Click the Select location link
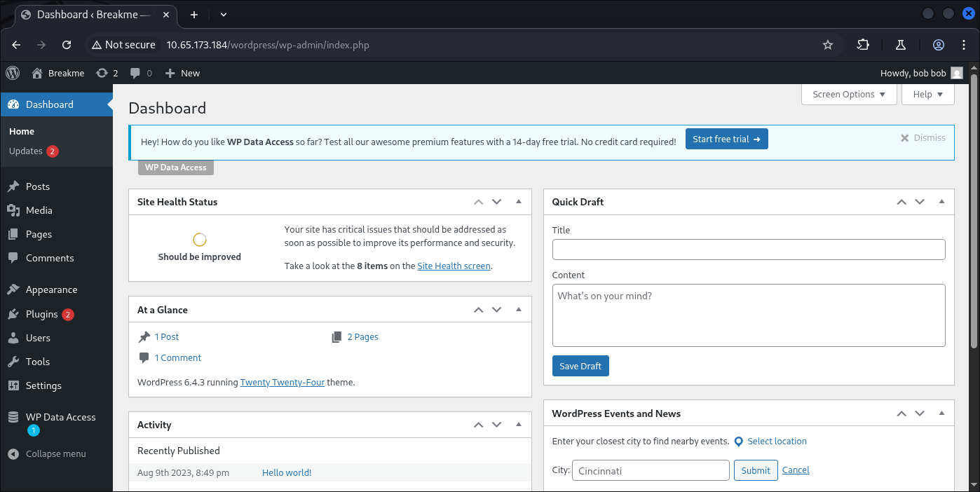 (777, 442)
